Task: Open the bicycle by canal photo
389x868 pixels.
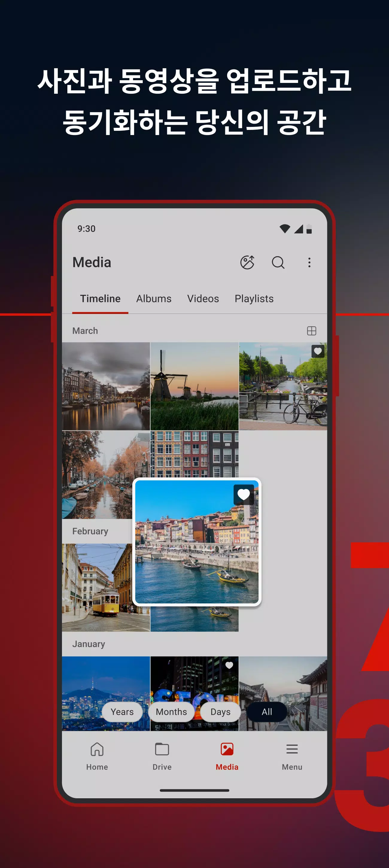Action: tap(283, 386)
